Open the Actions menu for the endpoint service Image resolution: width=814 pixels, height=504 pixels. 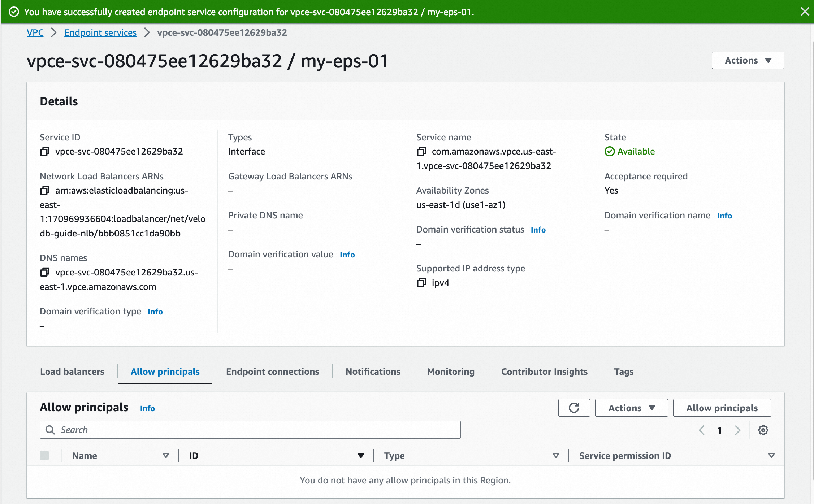coord(748,60)
